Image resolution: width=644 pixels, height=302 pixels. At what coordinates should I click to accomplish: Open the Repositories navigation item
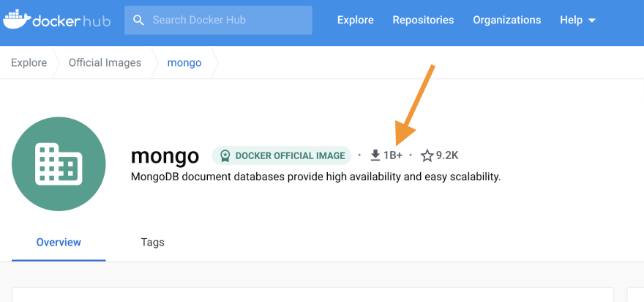(x=423, y=21)
